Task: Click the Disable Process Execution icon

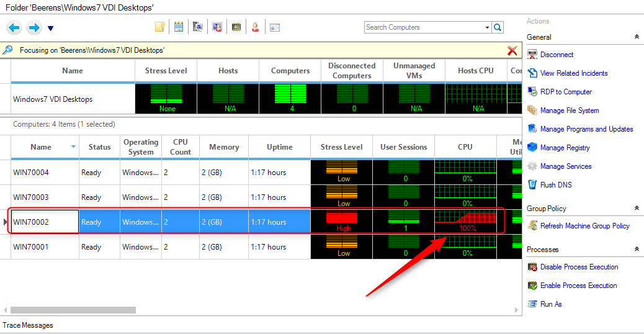Action: pyautogui.click(x=532, y=266)
